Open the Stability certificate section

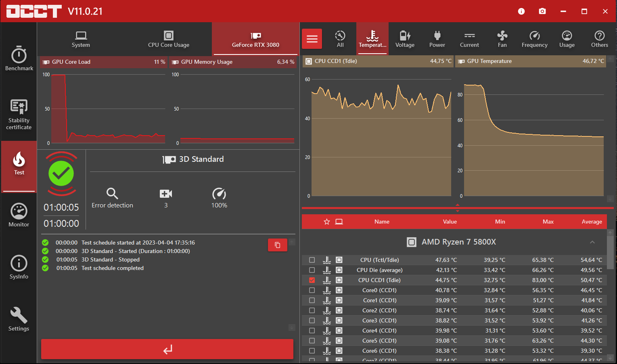pyautogui.click(x=19, y=115)
